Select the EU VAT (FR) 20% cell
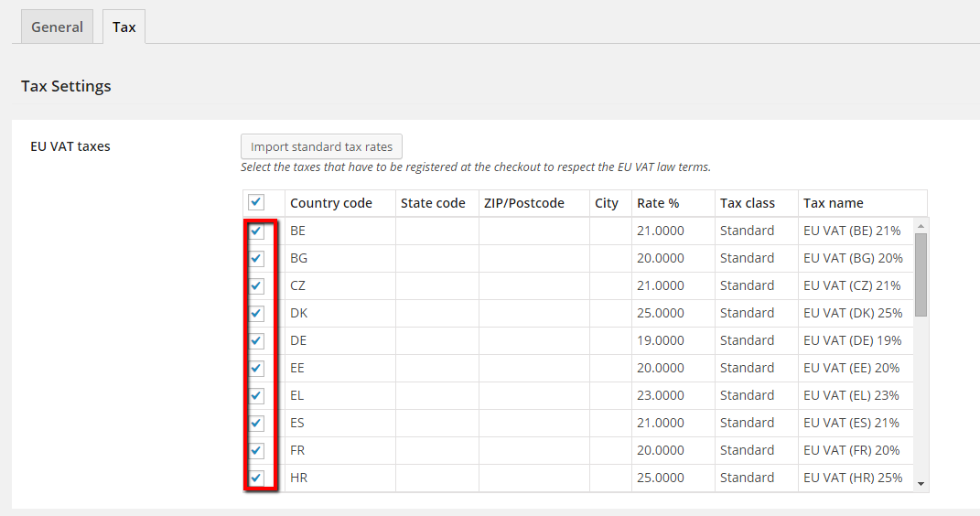980x516 pixels. point(851,450)
